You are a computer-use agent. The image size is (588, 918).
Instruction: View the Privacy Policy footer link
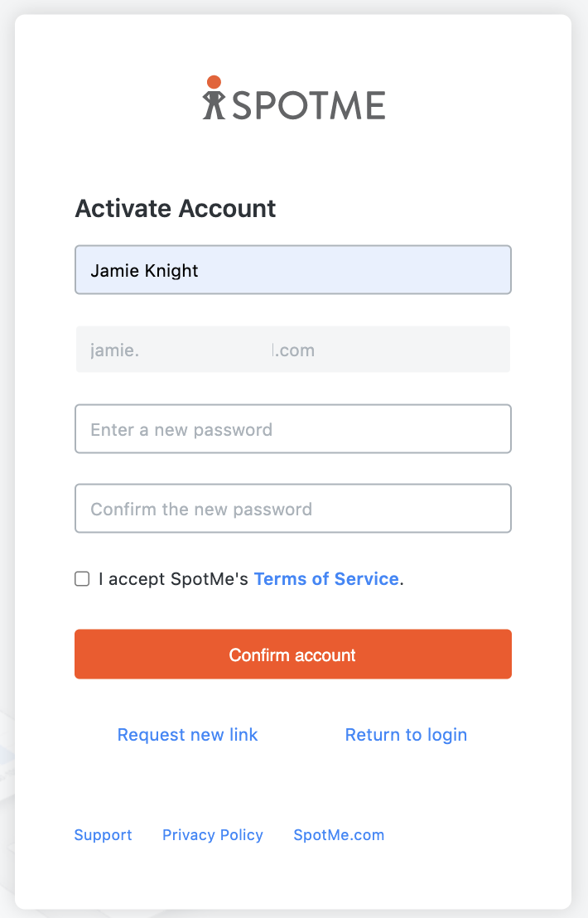coord(213,835)
